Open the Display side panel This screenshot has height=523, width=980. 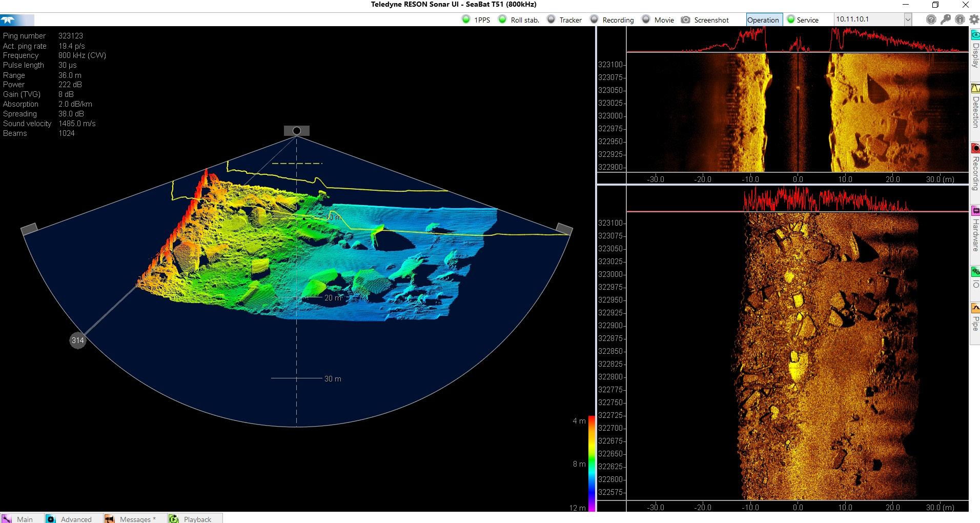975,49
